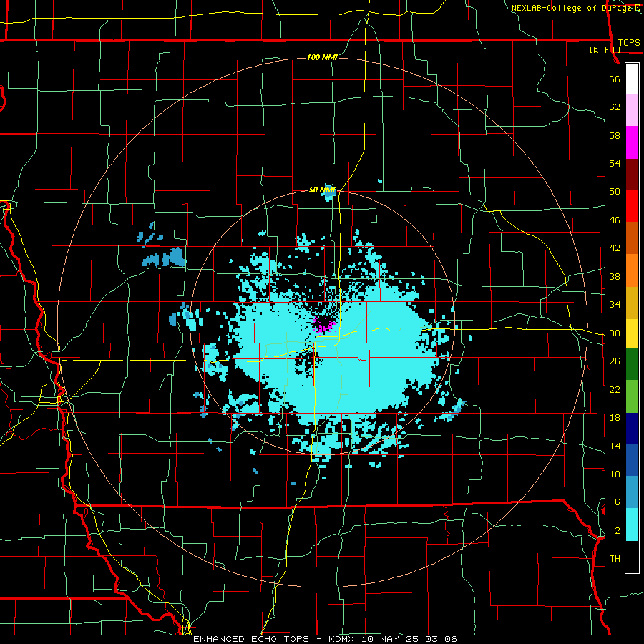Click the bright yellow legend swatch

coord(632,333)
